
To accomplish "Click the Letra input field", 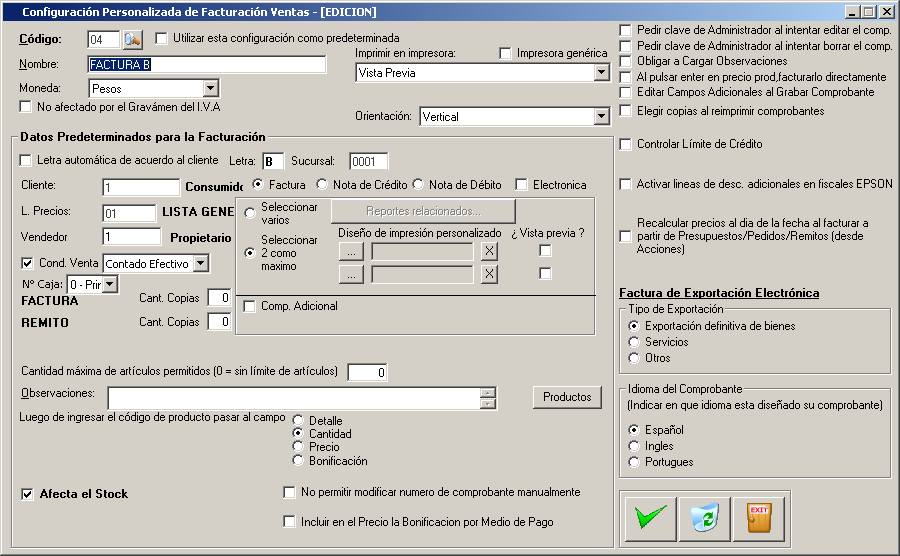I will [x=273, y=161].
